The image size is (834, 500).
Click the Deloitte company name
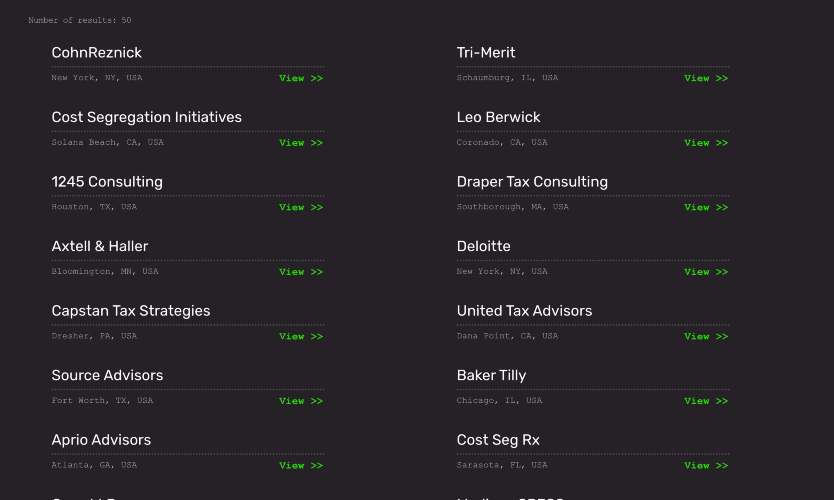483,246
